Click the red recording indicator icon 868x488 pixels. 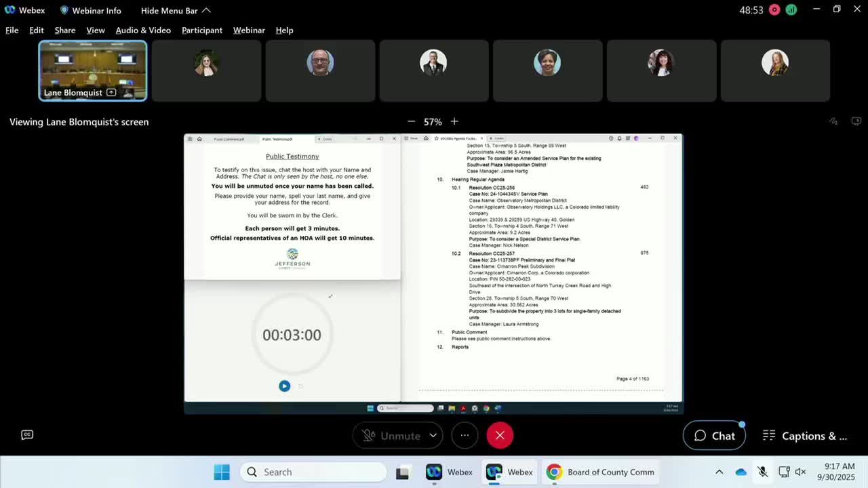pyautogui.click(x=774, y=10)
